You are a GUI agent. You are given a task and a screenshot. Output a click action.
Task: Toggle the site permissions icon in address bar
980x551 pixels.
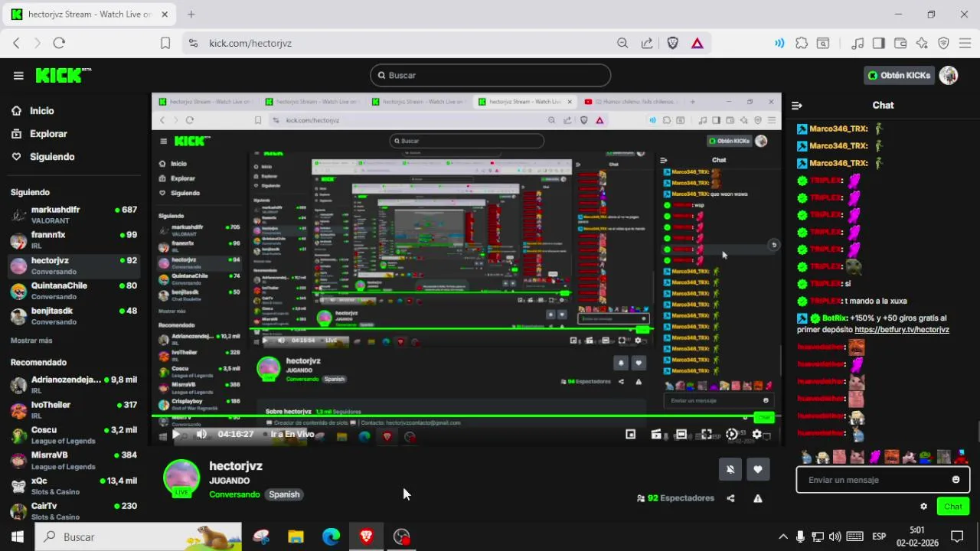(192, 43)
